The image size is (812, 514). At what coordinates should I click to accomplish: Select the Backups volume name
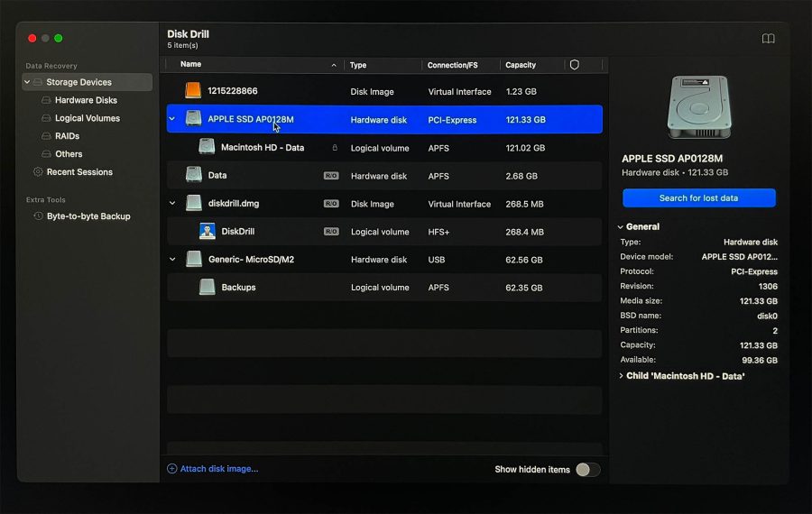[x=239, y=287]
